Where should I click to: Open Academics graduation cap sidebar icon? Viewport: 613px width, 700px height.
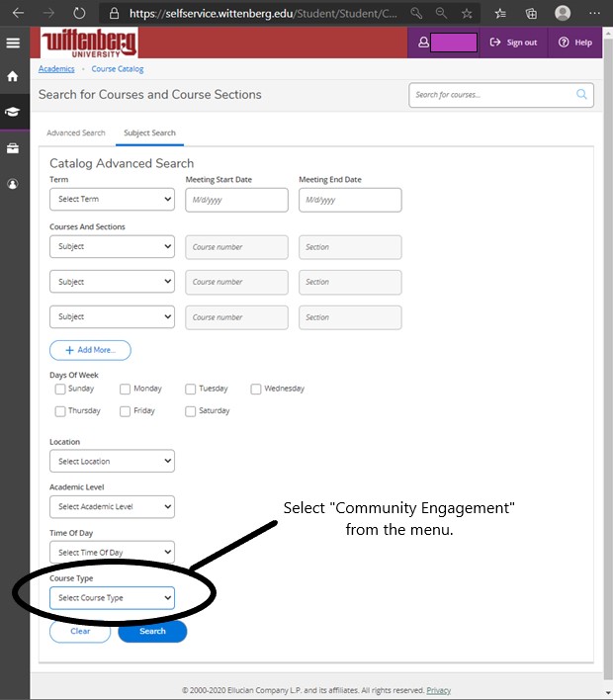[x=13, y=112]
